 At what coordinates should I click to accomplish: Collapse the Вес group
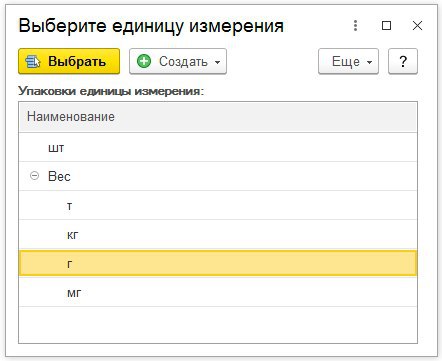pyautogui.click(x=34, y=176)
